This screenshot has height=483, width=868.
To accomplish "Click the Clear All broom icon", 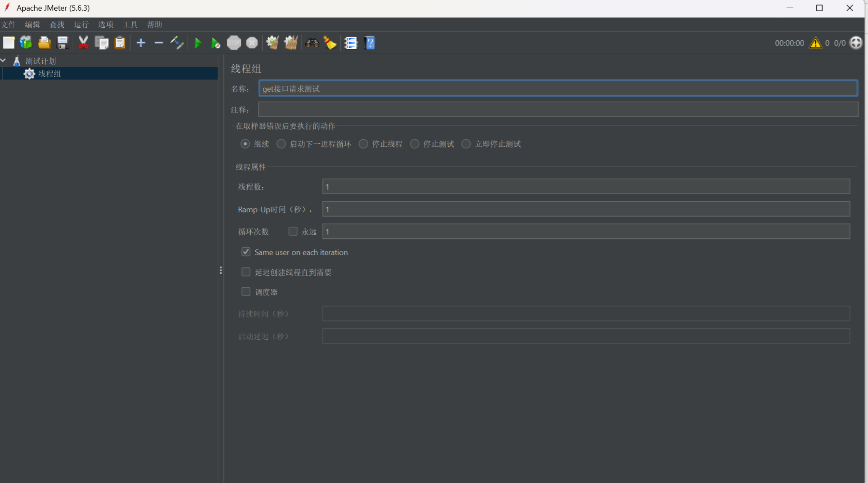I will 291,43.
